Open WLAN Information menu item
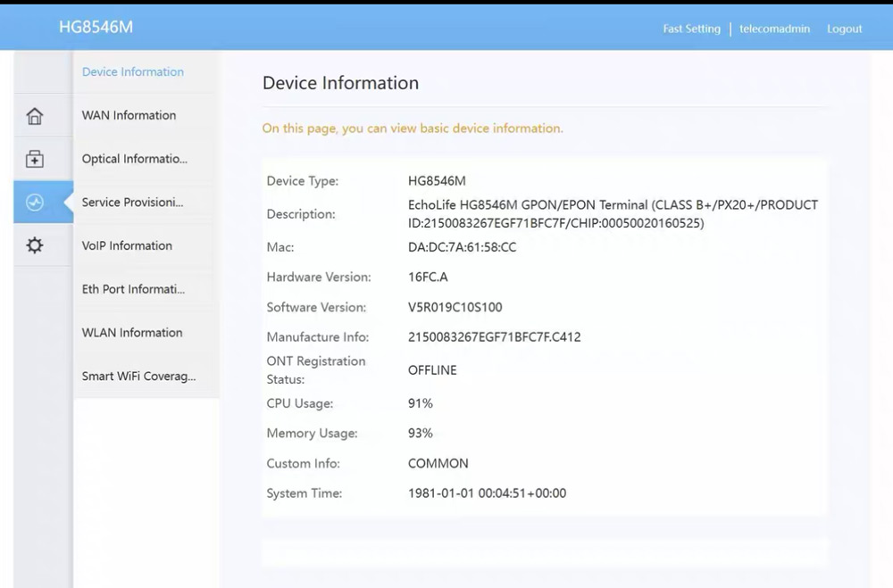 click(132, 333)
